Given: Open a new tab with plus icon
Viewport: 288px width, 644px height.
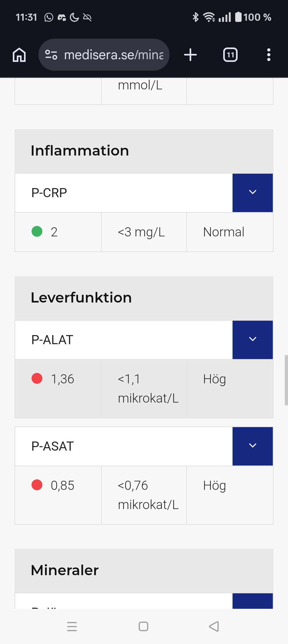Looking at the screenshot, I should tap(190, 55).
